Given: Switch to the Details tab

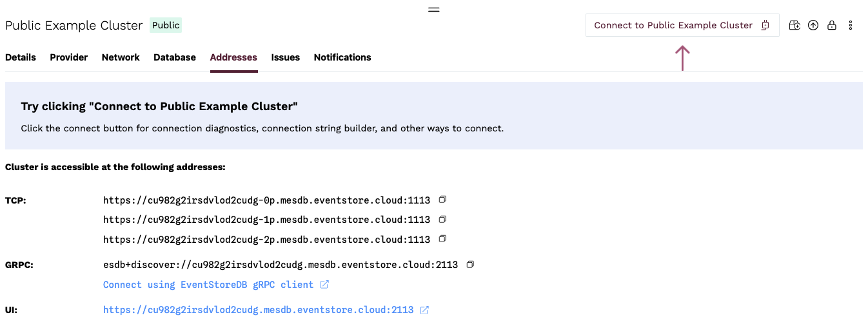Looking at the screenshot, I should (21, 57).
